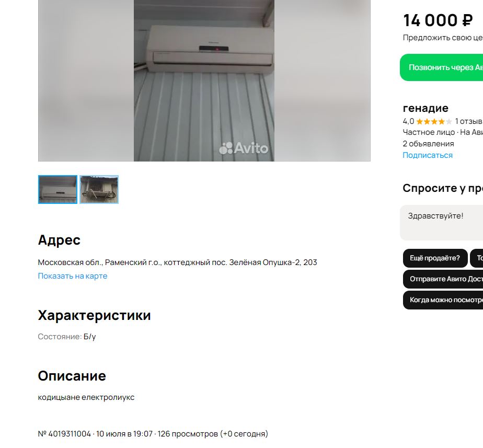Choose Отправите Авито Доставкой quick reply

click(443, 279)
